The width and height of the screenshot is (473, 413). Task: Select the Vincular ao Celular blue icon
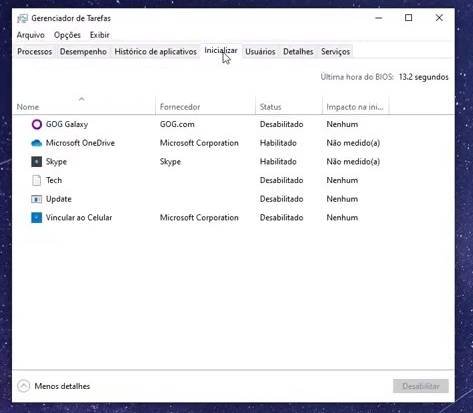pyautogui.click(x=37, y=218)
